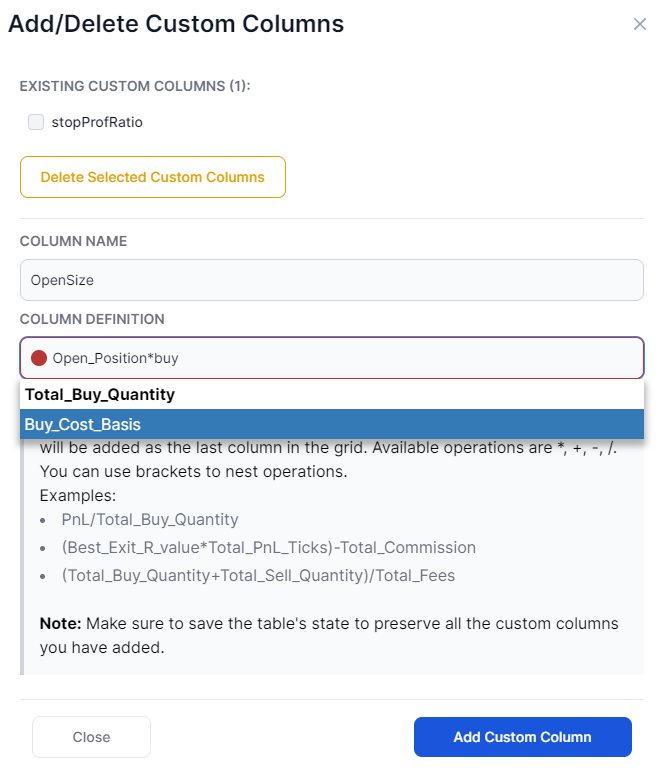Tick the stopProfRatio checkbox

(x=36, y=122)
